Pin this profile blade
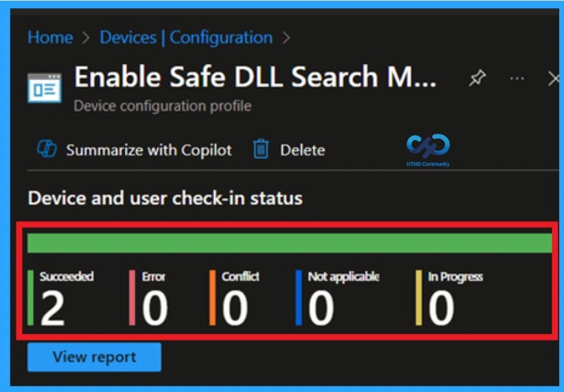The width and height of the screenshot is (564, 392). (478, 78)
